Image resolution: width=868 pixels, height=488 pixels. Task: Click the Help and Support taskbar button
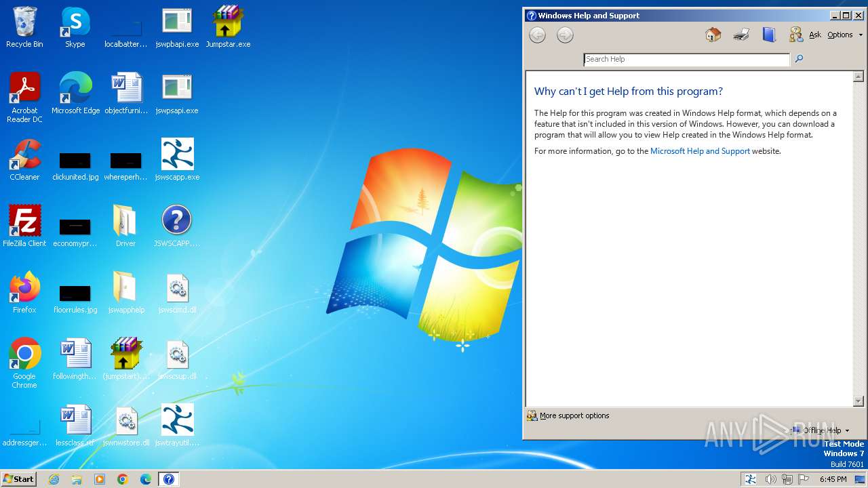click(169, 479)
